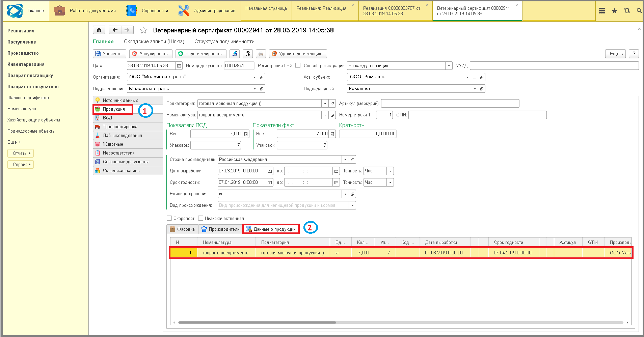Open Администрирование menu
Viewport: 644px width, 337px height.
pyautogui.click(x=207, y=11)
